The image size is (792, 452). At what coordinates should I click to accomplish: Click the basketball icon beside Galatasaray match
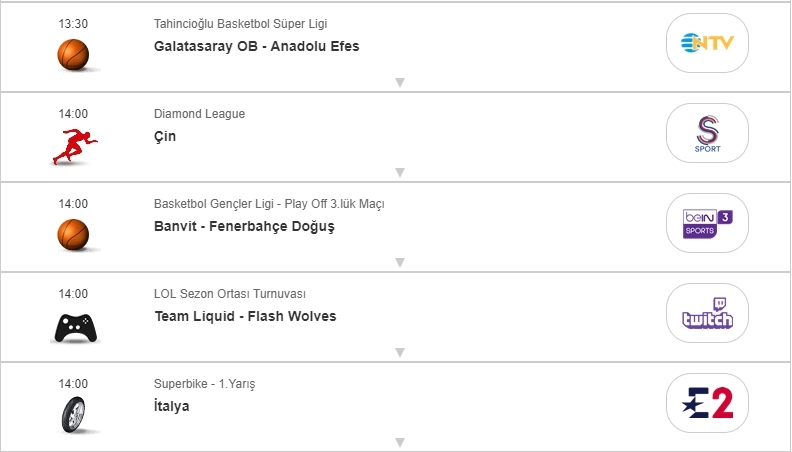tap(73, 54)
